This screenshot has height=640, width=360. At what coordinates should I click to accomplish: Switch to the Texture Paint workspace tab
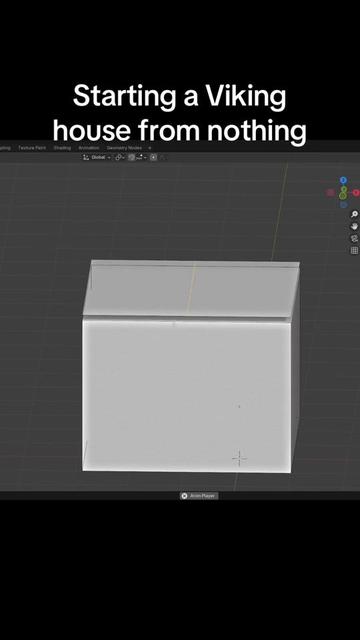pyautogui.click(x=32, y=148)
